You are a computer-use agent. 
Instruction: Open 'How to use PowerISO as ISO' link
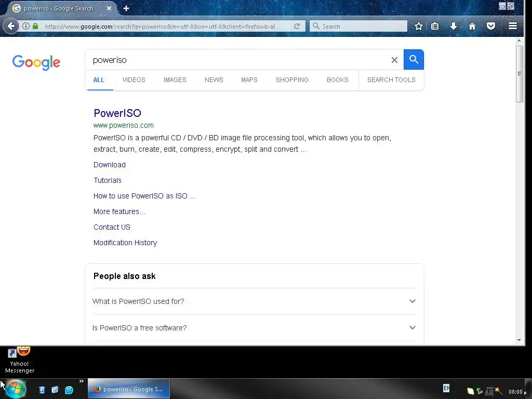click(x=144, y=196)
